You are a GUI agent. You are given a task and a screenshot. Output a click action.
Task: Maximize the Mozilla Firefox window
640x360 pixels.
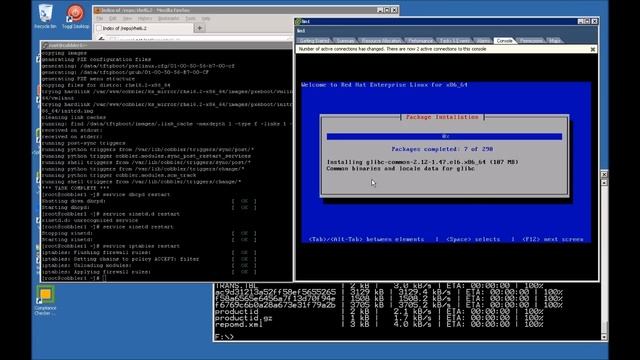pyautogui.click(x=387, y=10)
